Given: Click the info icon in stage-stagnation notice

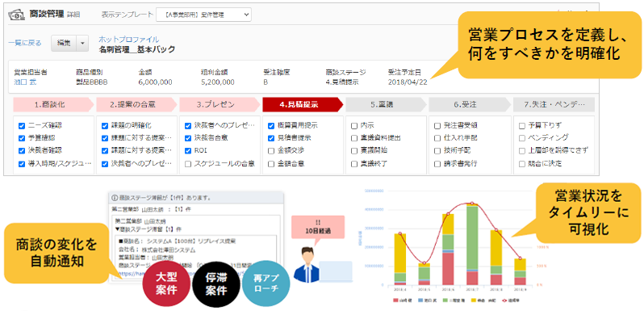Looking at the screenshot, I should click(x=115, y=198).
